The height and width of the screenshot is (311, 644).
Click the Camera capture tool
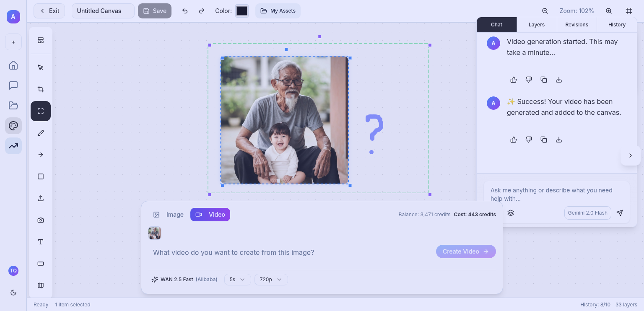click(x=41, y=220)
